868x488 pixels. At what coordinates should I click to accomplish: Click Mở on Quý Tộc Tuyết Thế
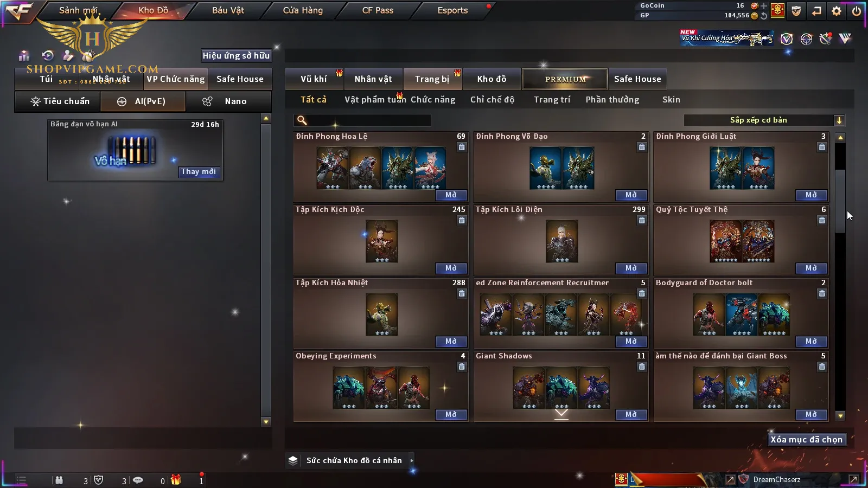click(812, 268)
